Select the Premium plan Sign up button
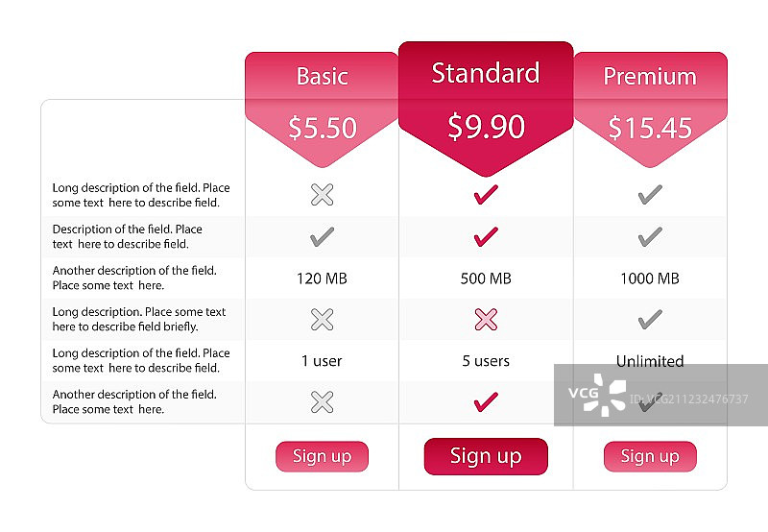The width and height of the screenshot is (768, 532). pyautogui.click(x=650, y=456)
